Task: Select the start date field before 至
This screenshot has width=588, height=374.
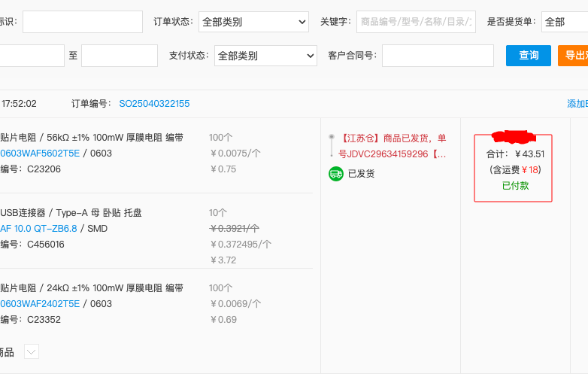Action: coord(32,56)
